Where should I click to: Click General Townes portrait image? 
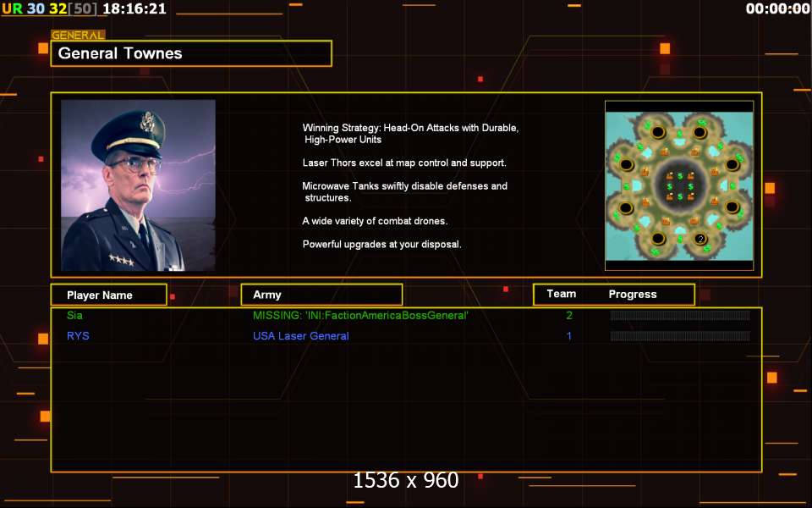138,185
